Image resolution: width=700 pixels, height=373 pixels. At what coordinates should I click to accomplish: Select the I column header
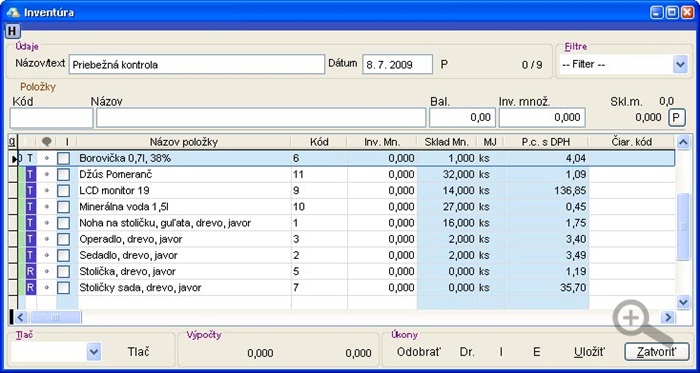67,142
